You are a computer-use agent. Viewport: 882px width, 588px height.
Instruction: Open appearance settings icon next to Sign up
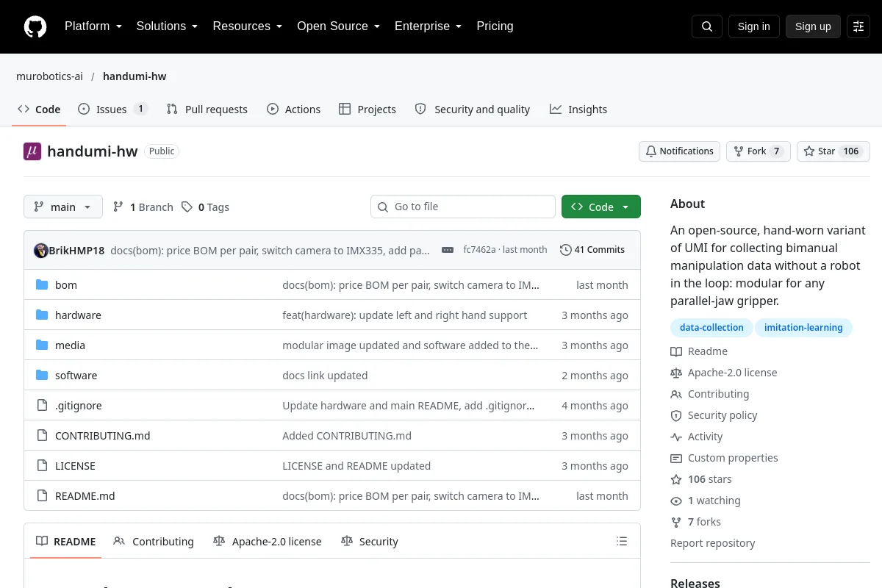[x=858, y=26]
